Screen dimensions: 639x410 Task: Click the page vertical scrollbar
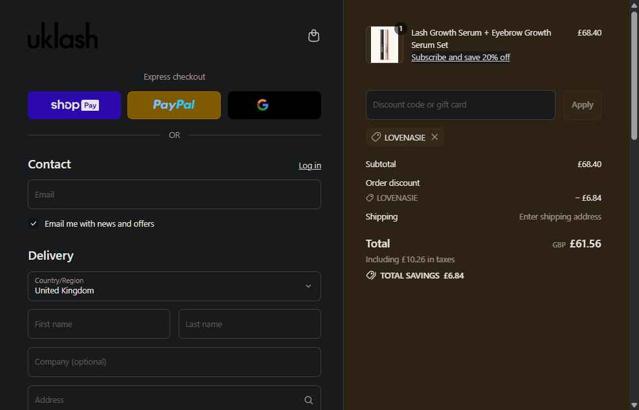tap(634, 75)
